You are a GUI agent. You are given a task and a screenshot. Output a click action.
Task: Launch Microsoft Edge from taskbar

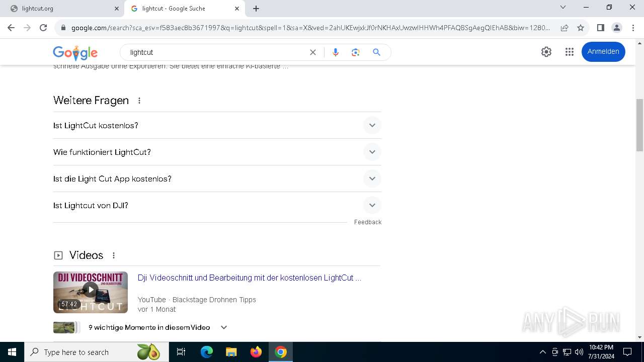207,352
